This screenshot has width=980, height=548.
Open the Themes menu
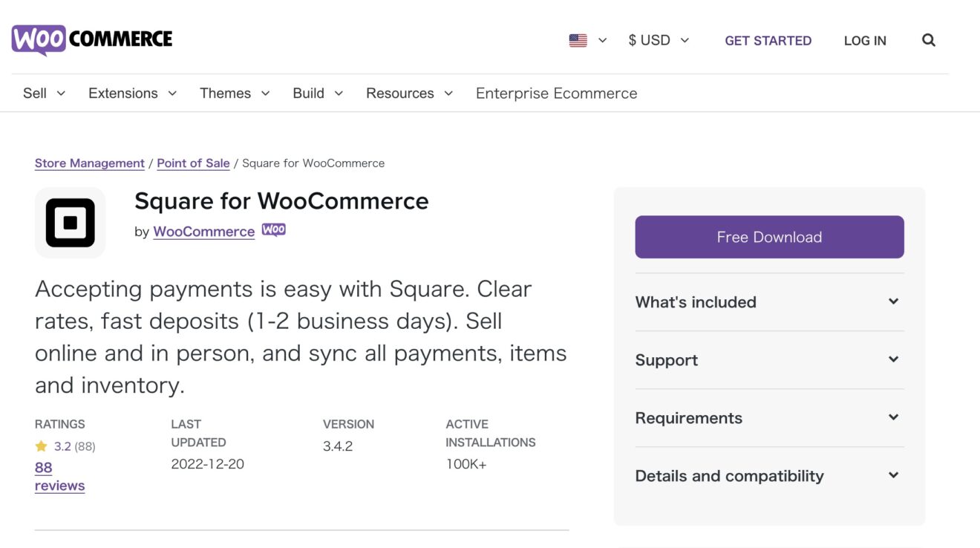click(x=226, y=93)
